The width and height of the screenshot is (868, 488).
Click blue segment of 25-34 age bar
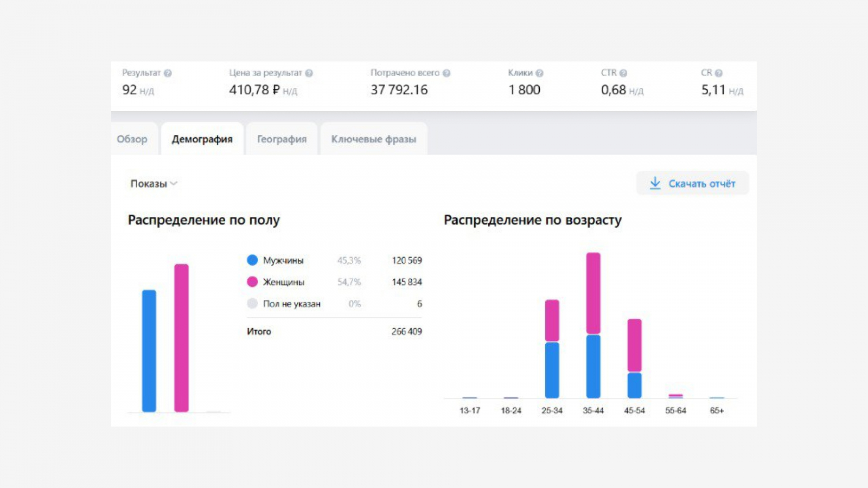[552, 370]
